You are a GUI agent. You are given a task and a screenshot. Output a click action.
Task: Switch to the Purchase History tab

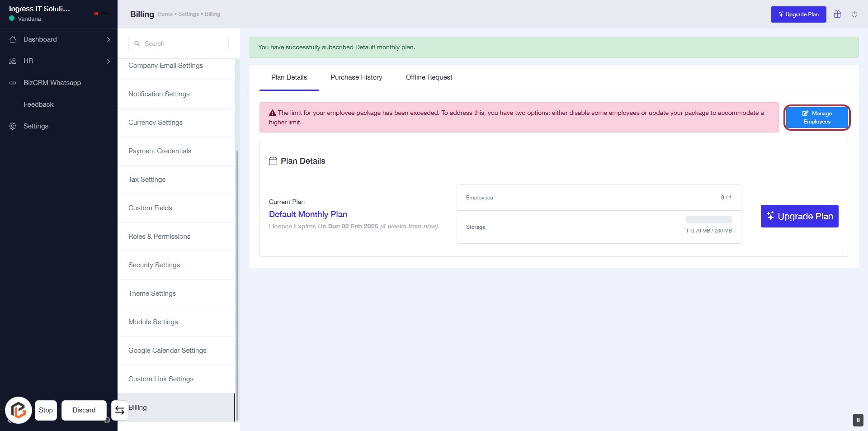click(x=356, y=77)
